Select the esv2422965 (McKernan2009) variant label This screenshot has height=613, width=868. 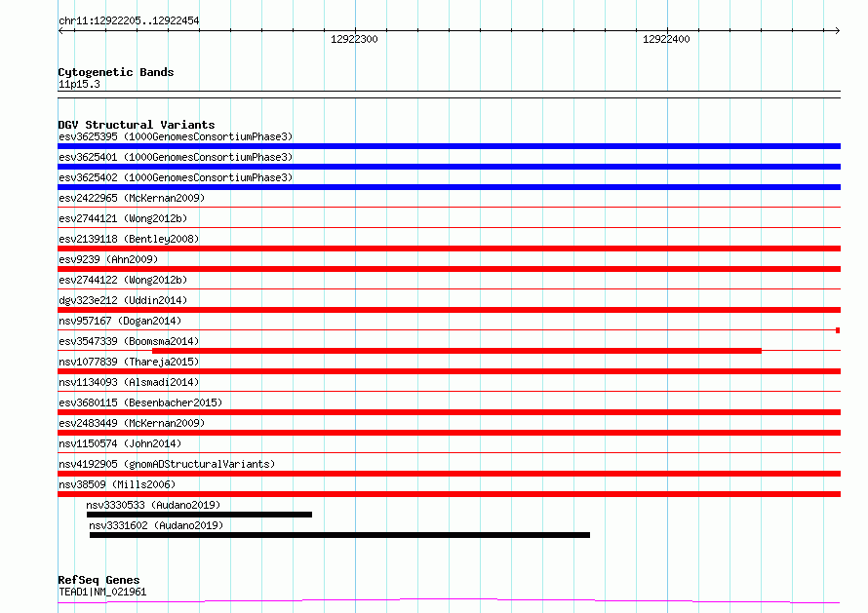click(132, 198)
